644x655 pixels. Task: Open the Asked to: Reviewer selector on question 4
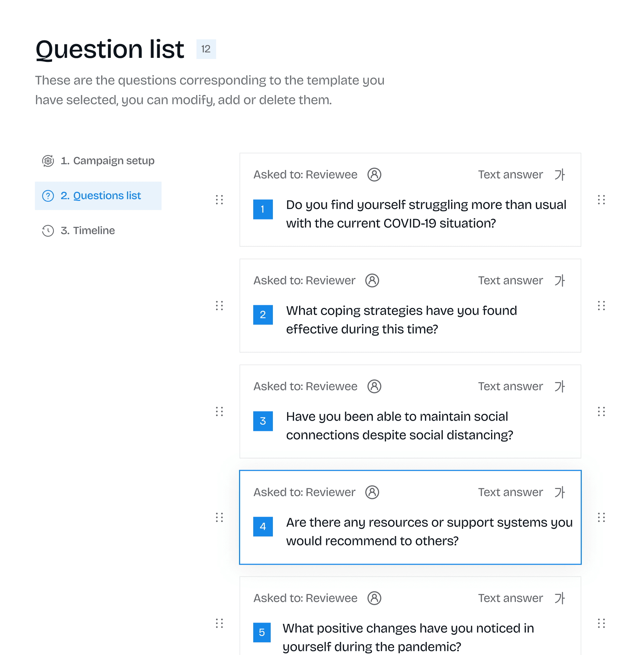[305, 492]
